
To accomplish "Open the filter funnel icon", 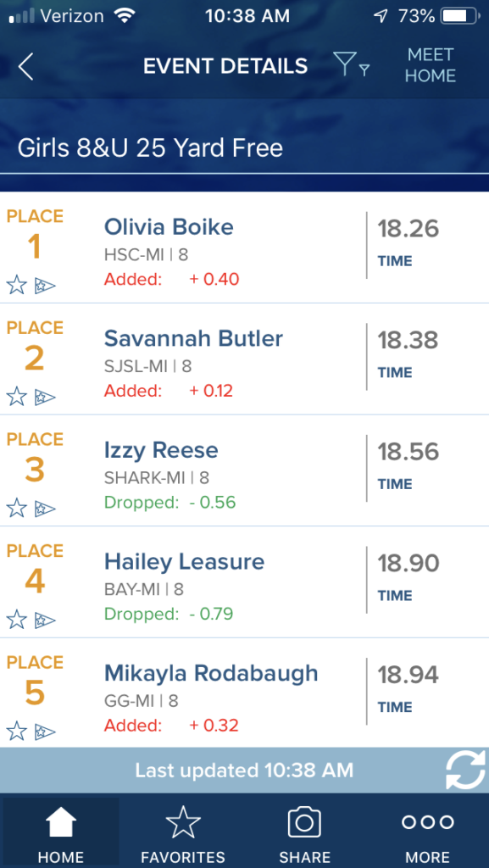I will 352,64.
